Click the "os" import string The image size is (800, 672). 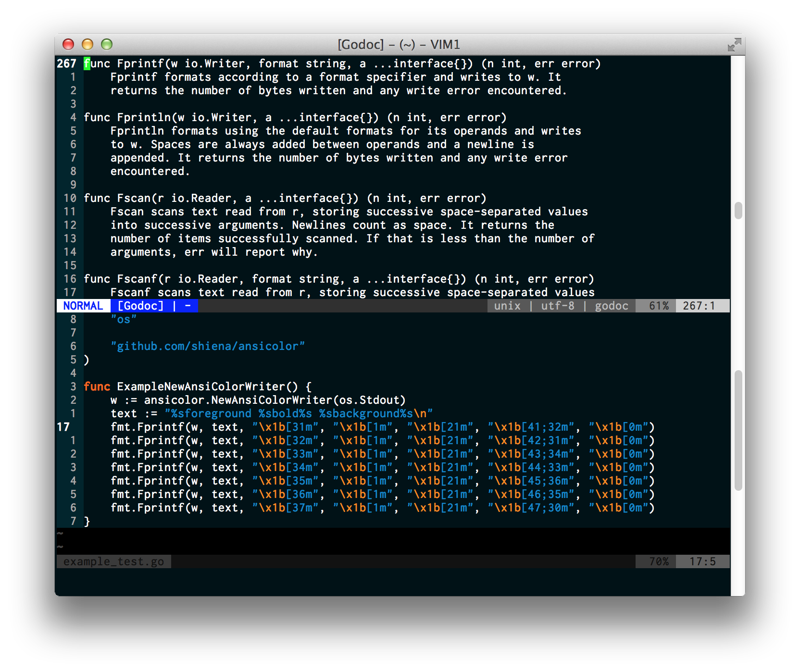[x=124, y=319]
